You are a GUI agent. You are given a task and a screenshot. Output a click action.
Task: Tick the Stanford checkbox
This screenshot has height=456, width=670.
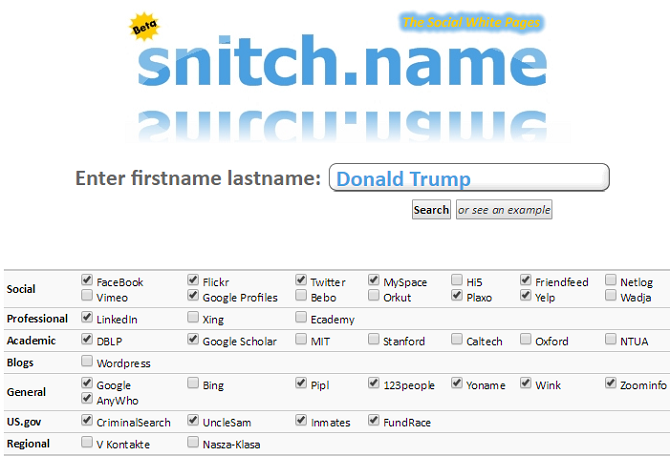374,339
